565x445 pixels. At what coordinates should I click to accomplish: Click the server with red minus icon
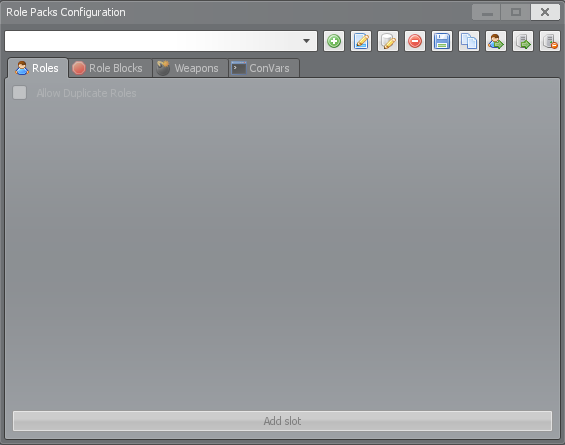pyautogui.click(x=550, y=41)
